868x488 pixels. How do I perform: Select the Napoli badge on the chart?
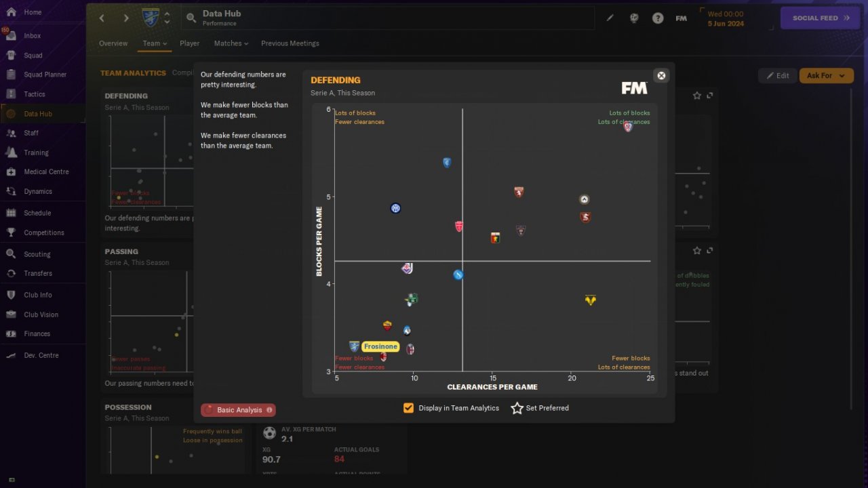click(x=458, y=274)
